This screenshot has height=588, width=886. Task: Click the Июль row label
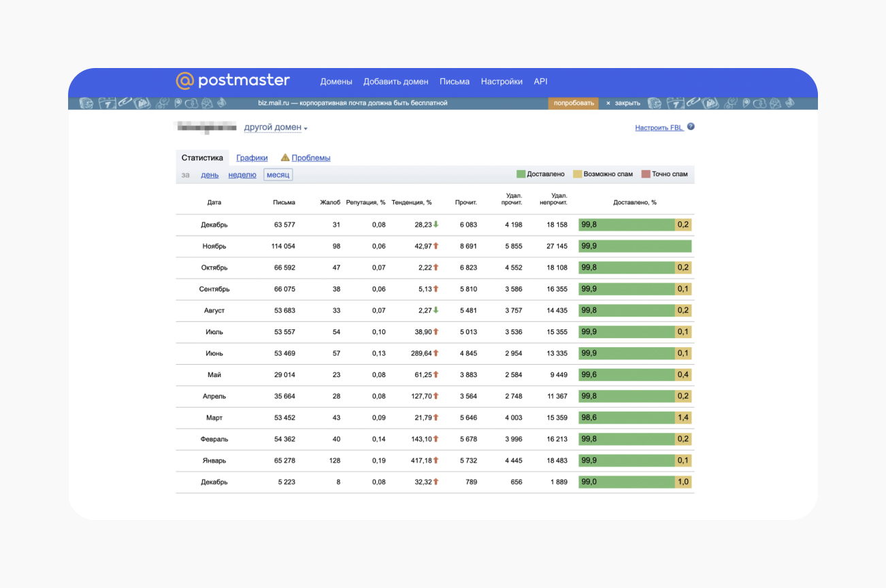click(x=214, y=332)
